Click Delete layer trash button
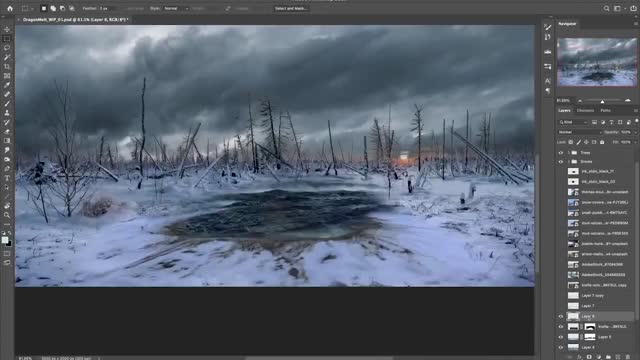The width and height of the screenshot is (640, 360). (628, 357)
